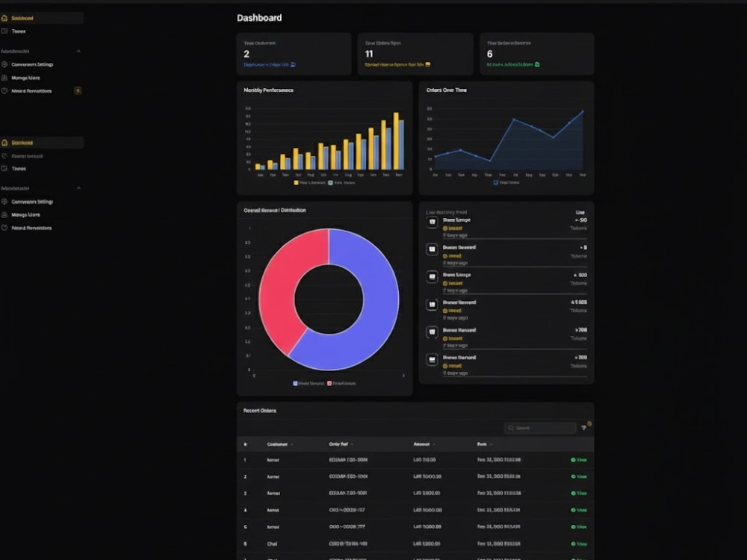Viewport: 747px width, 560px height.
Task: Click the box icon of the second activity feed entry
Action: (x=432, y=249)
